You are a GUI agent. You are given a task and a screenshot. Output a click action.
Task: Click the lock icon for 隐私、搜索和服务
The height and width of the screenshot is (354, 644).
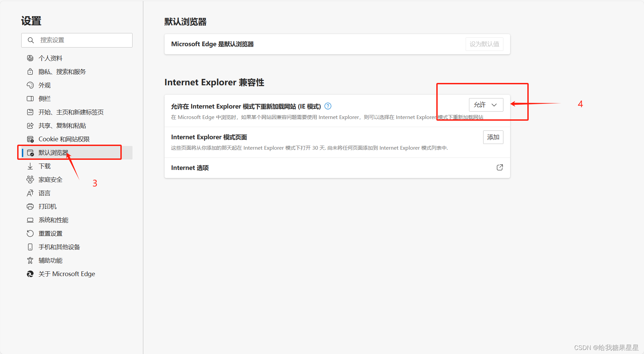pos(30,71)
